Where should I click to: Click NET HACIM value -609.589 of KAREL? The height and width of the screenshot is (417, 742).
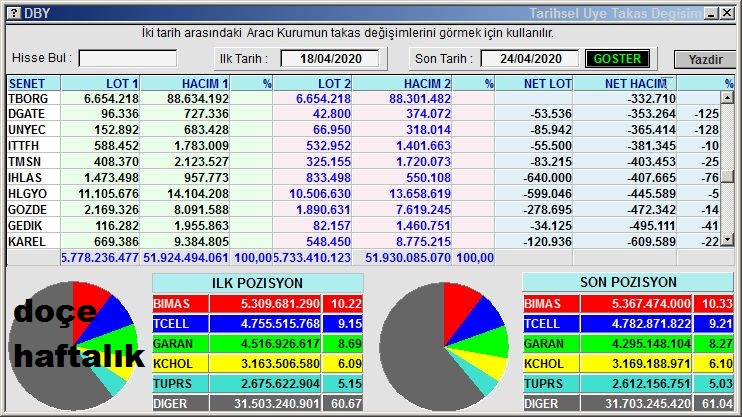click(x=652, y=241)
